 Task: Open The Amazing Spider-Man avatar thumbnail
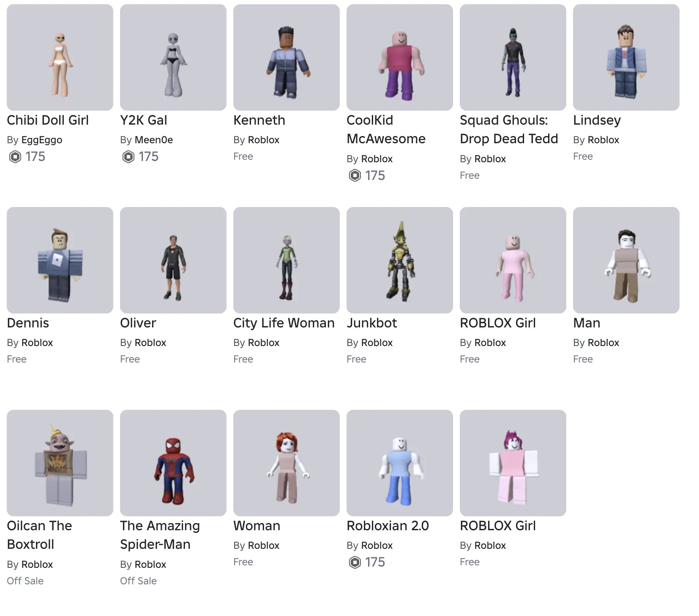click(173, 463)
